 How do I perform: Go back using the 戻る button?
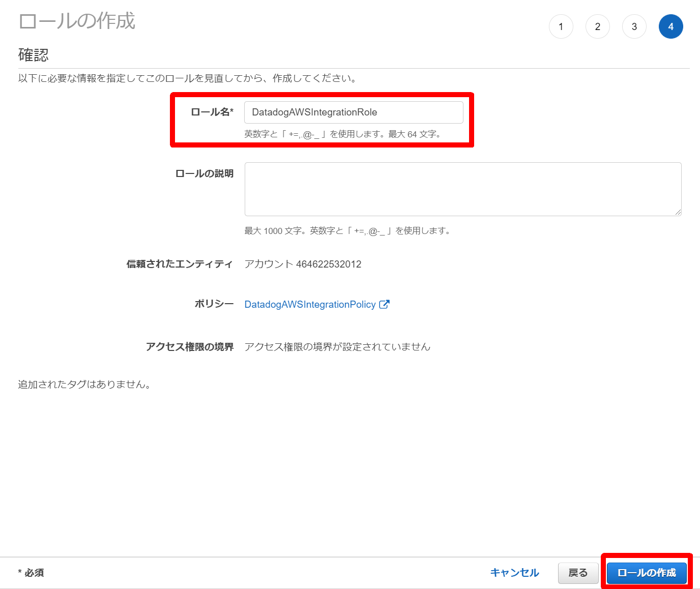pos(578,573)
